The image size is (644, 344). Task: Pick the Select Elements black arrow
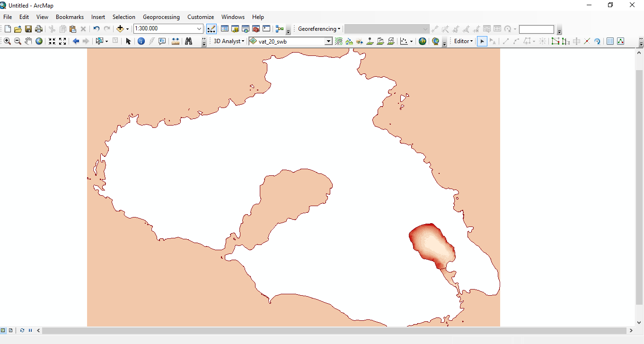click(x=128, y=41)
